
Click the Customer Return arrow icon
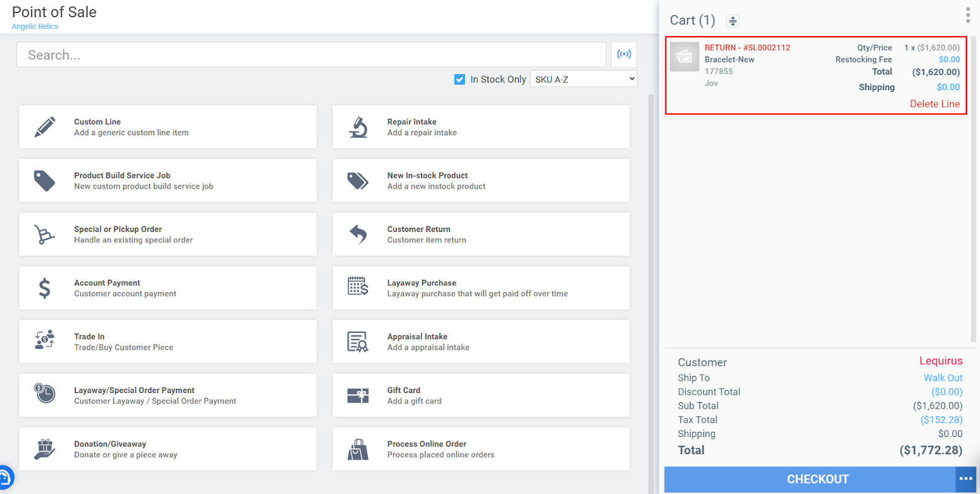[358, 234]
